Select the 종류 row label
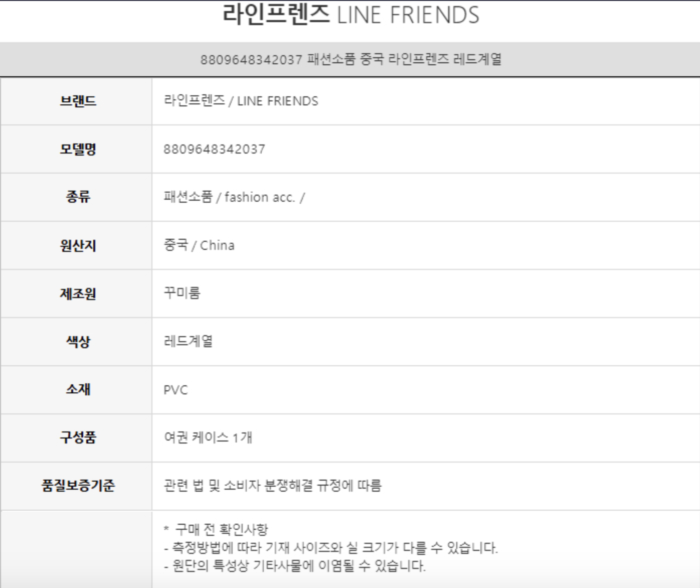Screen dimensions: 700x588 78,197
